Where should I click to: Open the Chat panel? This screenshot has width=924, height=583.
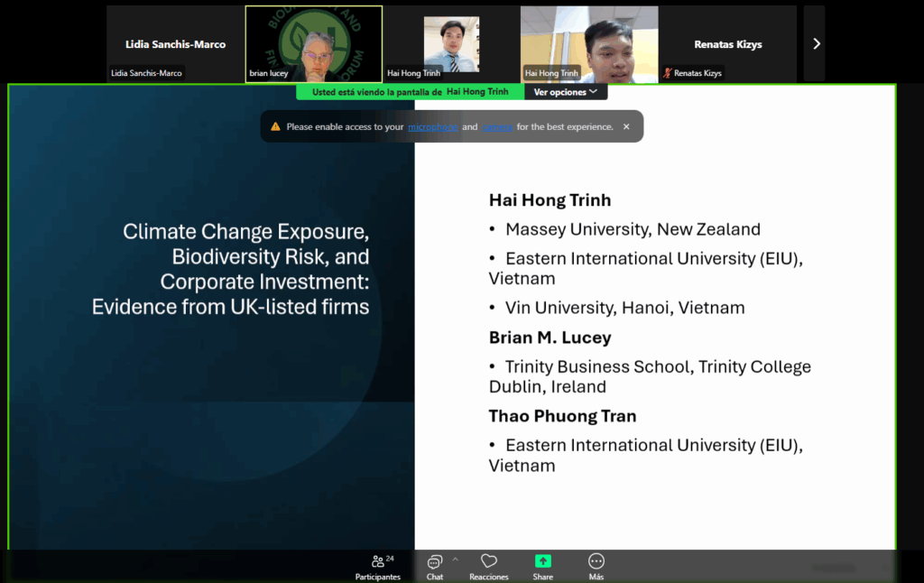coord(435,566)
